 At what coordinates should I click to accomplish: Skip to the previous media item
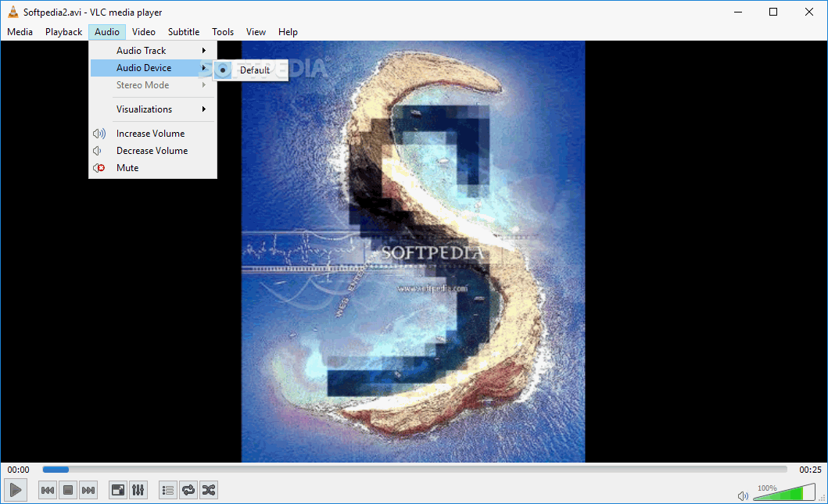tap(48, 490)
